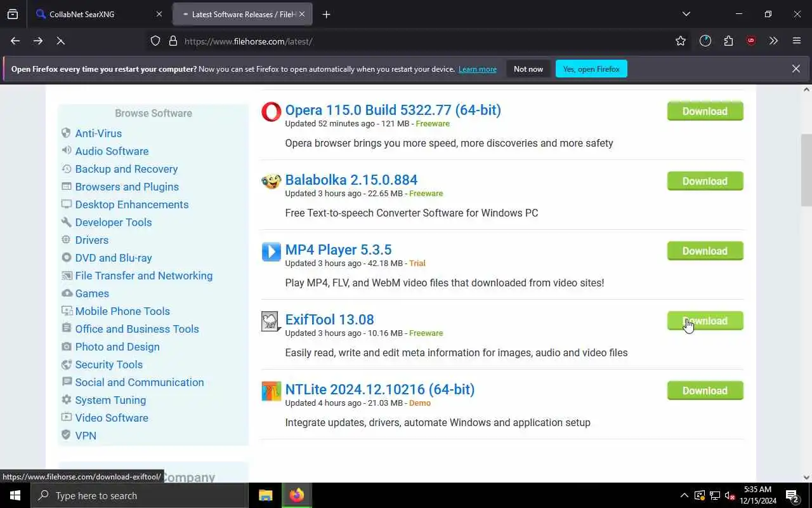
Task: Click the Not now button
Action: [528, 69]
